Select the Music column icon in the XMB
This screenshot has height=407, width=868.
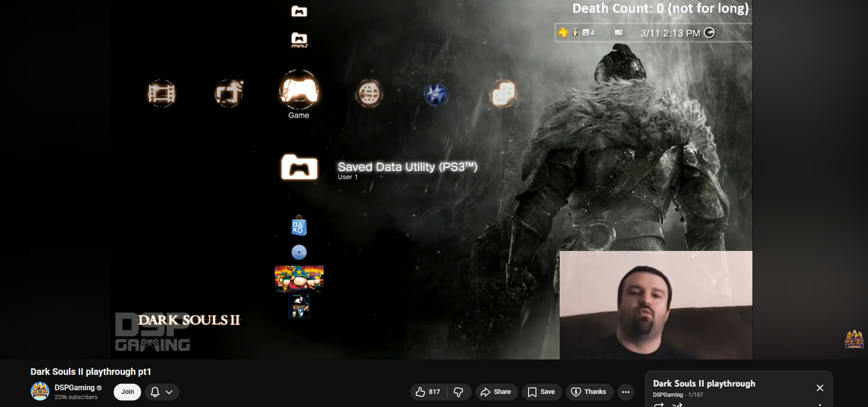tap(229, 93)
